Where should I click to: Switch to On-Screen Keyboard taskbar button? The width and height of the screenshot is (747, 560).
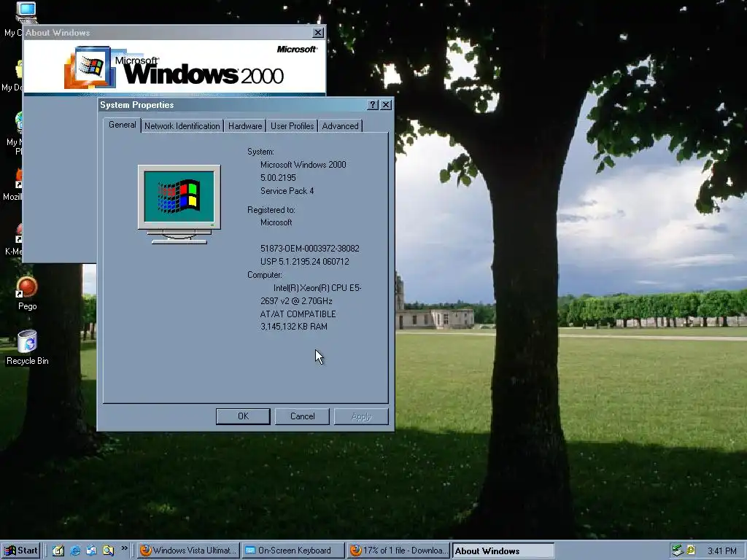point(293,551)
